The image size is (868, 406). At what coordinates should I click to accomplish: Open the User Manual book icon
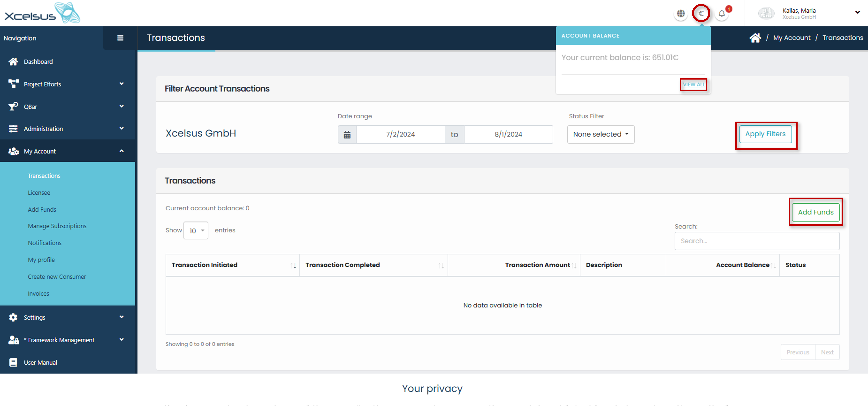pyautogui.click(x=13, y=363)
